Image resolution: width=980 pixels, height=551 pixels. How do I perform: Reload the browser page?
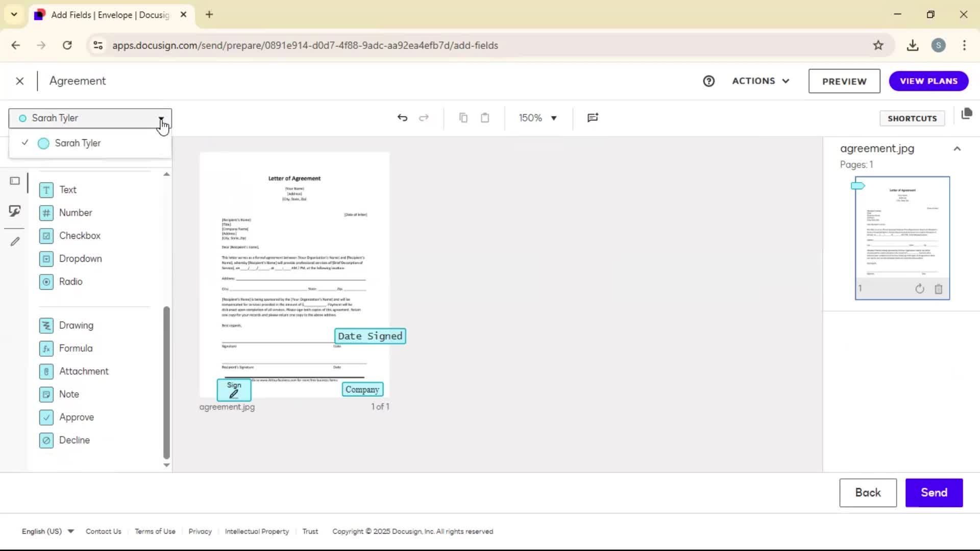pyautogui.click(x=67, y=45)
